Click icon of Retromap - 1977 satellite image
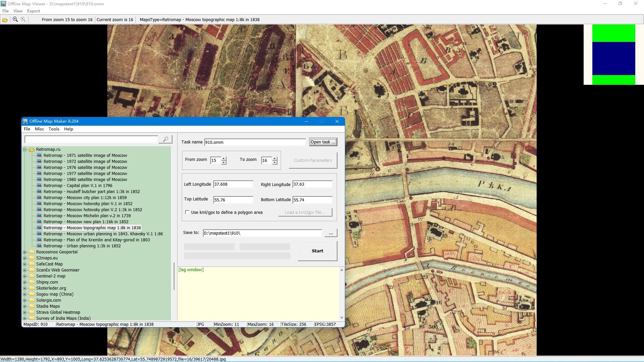Screen dimensions: 644x362 pyautogui.click(x=39, y=173)
